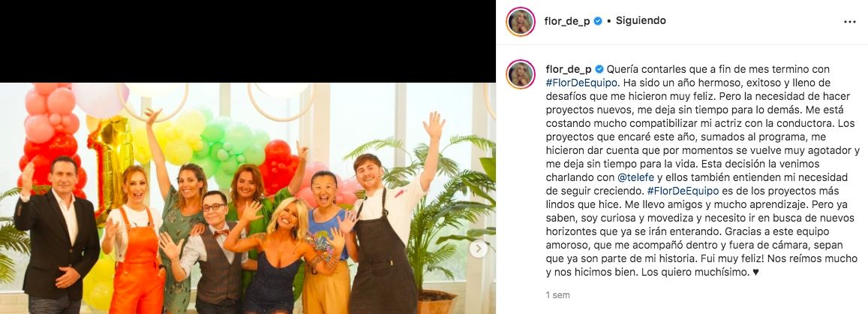Click the black bar above the photo
Screen dimensions: 868x314
pyautogui.click(x=248, y=41)
